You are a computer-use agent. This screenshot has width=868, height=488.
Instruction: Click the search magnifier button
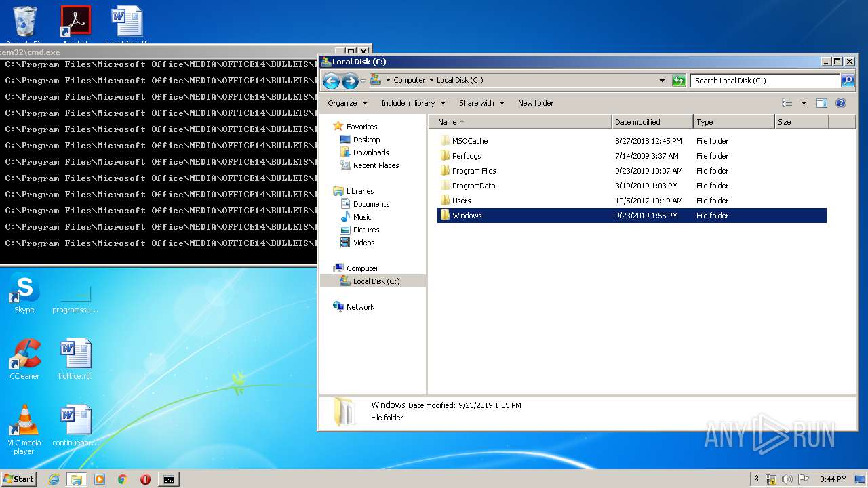click(848, 81)
